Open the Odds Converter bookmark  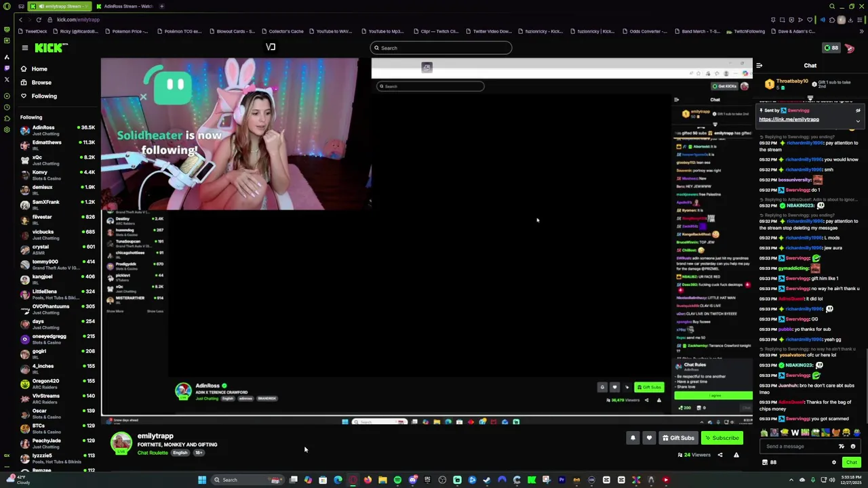(x=644, y=31)
